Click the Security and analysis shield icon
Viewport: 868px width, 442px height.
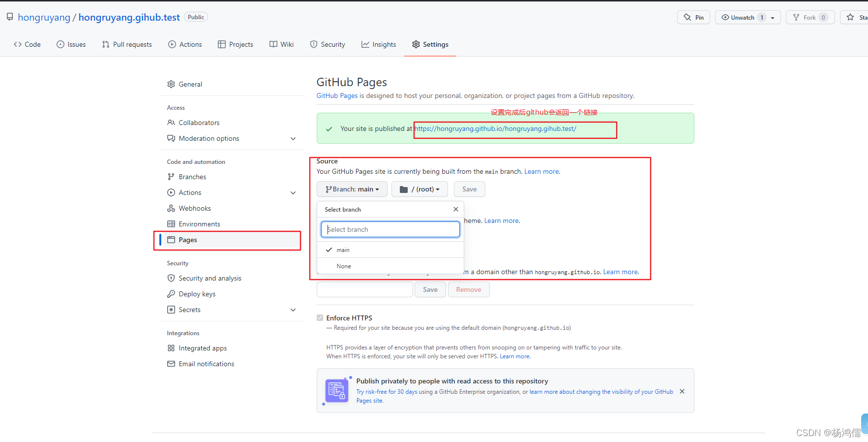click(x=171, y=278)
